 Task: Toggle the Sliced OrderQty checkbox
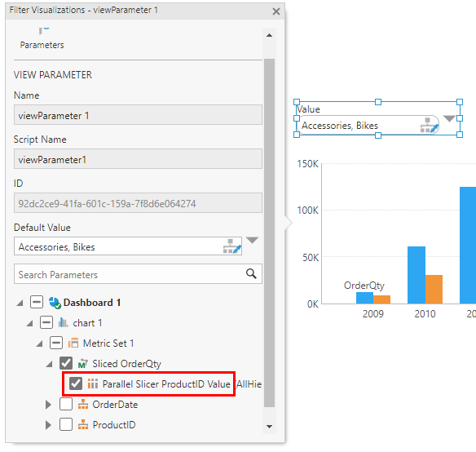(66, 363)
